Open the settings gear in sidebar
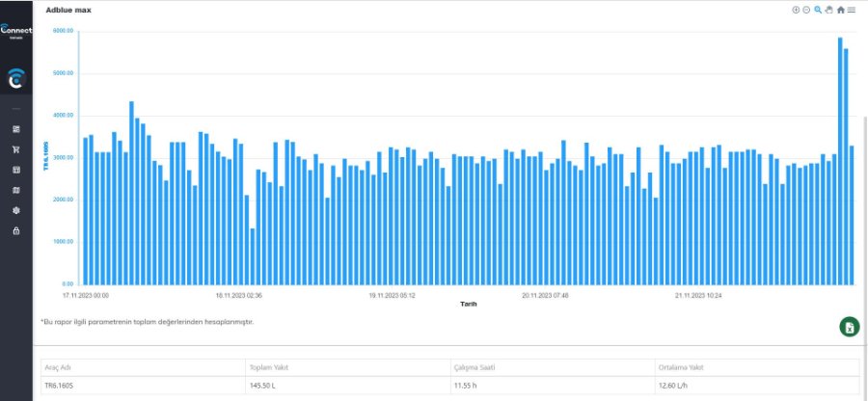The height and width of the screenshot is (401, 868). 15,210
